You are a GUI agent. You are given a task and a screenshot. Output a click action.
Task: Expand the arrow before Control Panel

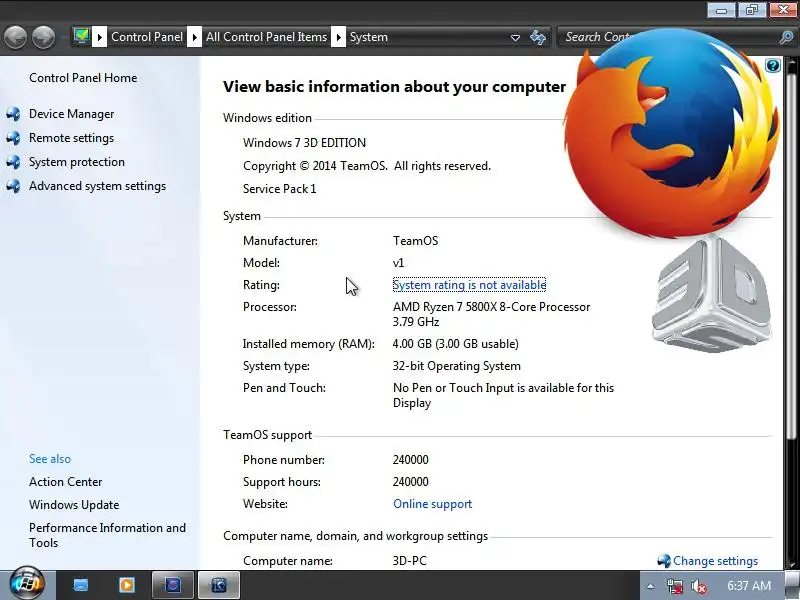[x=99, y=37]
